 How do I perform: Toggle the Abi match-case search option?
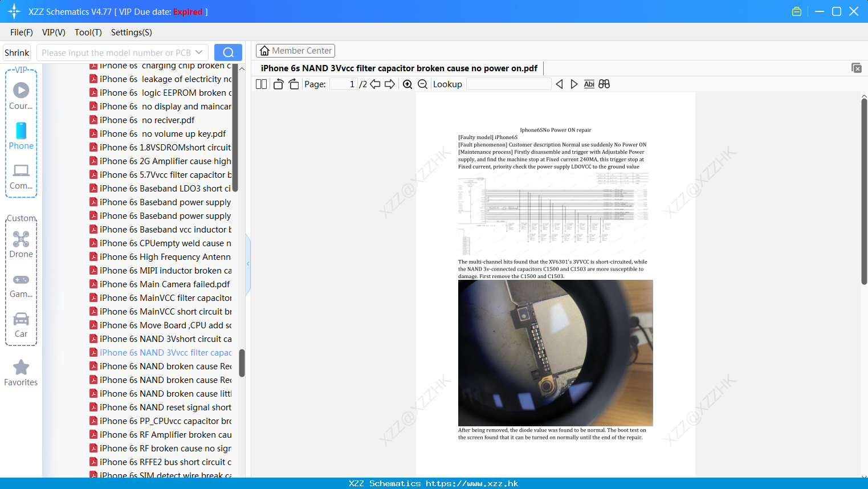coord(589,84)
